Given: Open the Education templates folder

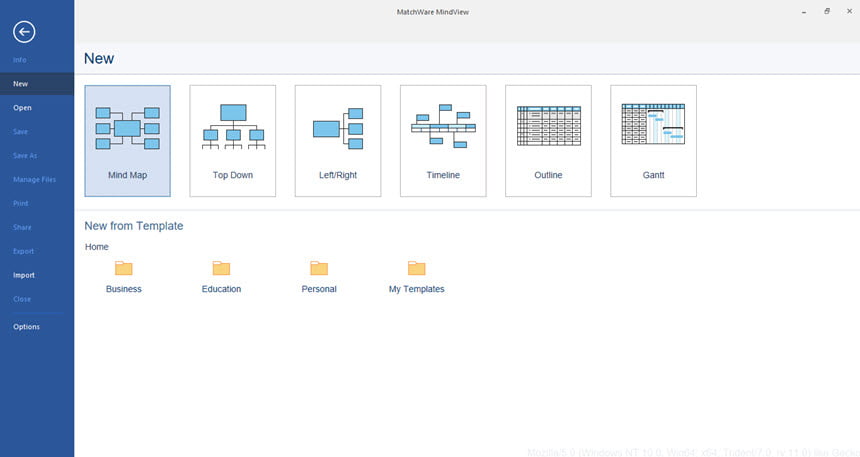Looking at the screenshot, I should (221, 277).
